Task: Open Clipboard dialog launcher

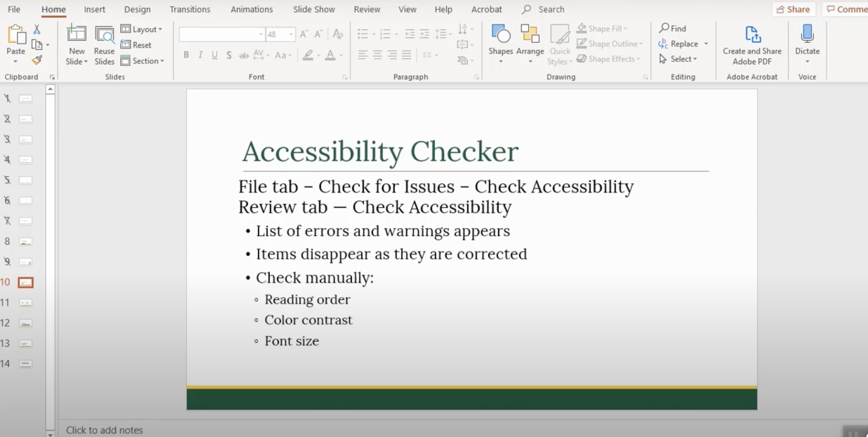Action: [52, 77]
